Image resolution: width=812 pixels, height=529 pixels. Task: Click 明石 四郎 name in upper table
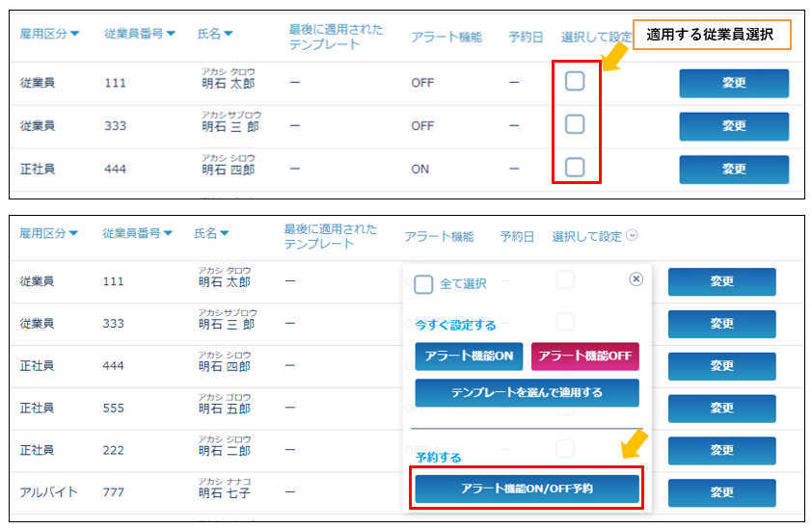(229, 170)
